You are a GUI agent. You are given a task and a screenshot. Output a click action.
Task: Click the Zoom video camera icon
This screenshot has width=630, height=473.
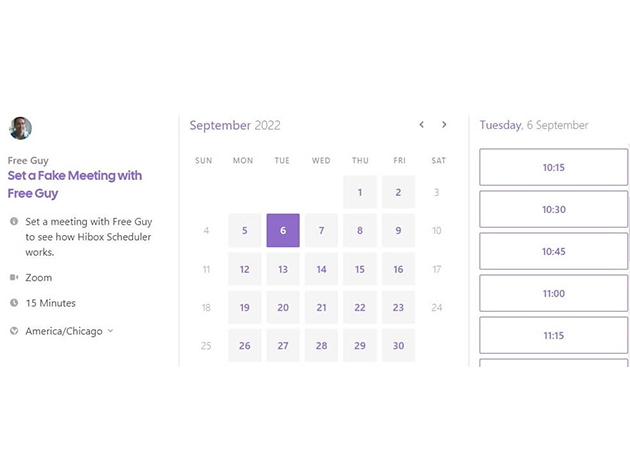click(14, 277)
